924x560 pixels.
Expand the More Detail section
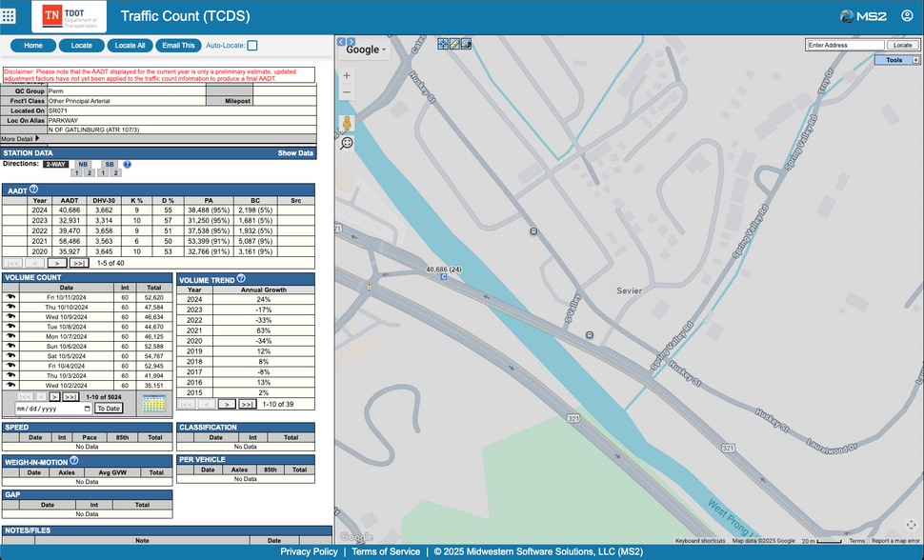tap(21, 139)
